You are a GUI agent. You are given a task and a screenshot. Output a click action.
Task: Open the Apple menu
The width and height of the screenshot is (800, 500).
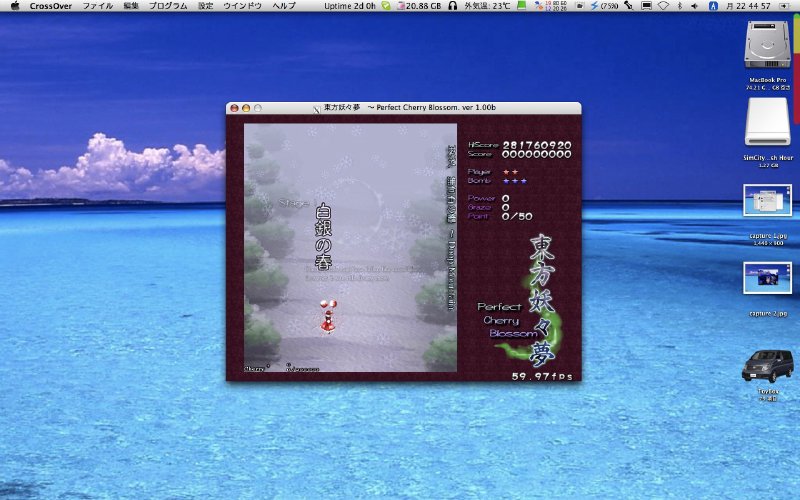pyautogui.click(x=15, y=6)
